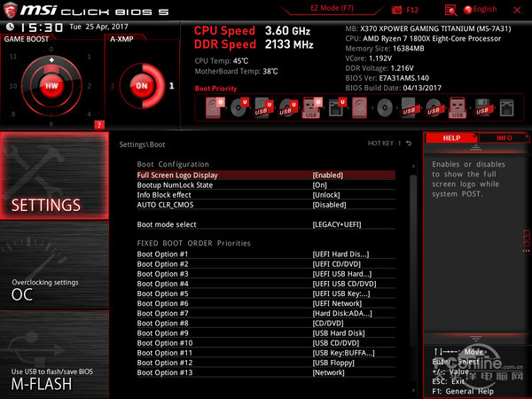The width and height of the screenshot is (532, 399).
Task: Open Boot Option #5 UEFI USB Key dropdown
Action: (x=341, y=293)
